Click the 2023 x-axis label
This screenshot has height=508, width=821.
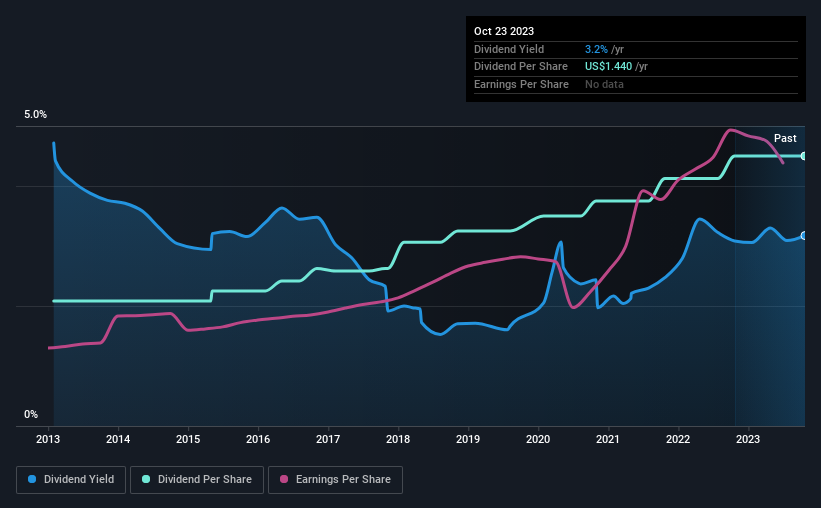point(748,439)
